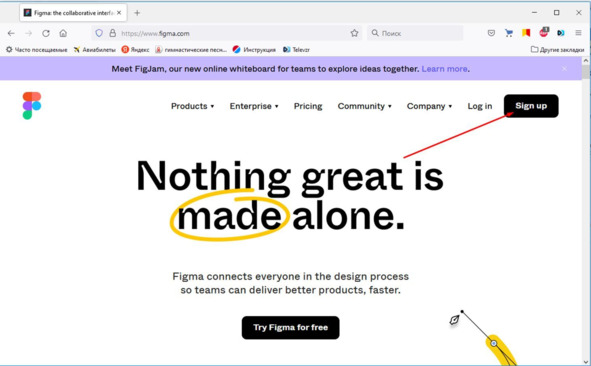591x366 pixels.
Task: Bookmark this page with star icon
Action: pos(354,33)
